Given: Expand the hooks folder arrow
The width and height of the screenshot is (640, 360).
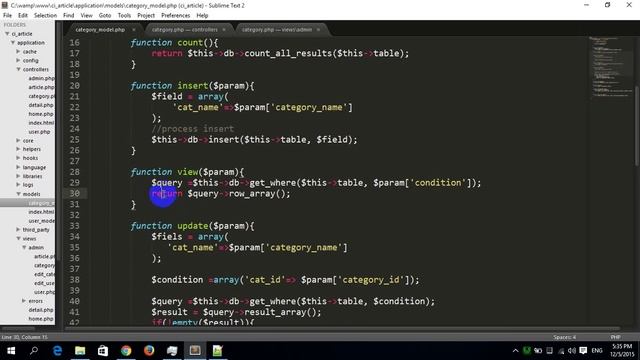Looking at the screenshot, I should (x=18, y=158).
